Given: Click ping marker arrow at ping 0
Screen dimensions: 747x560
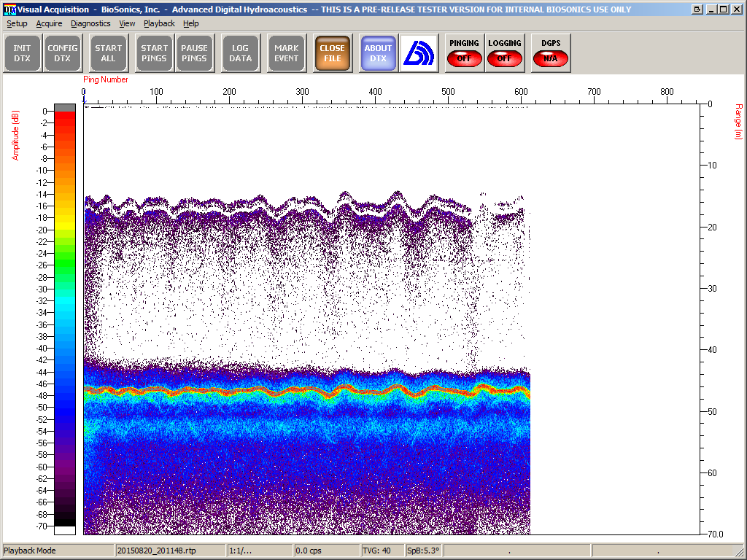Looking at the screenshot, I should coord(84,99).
